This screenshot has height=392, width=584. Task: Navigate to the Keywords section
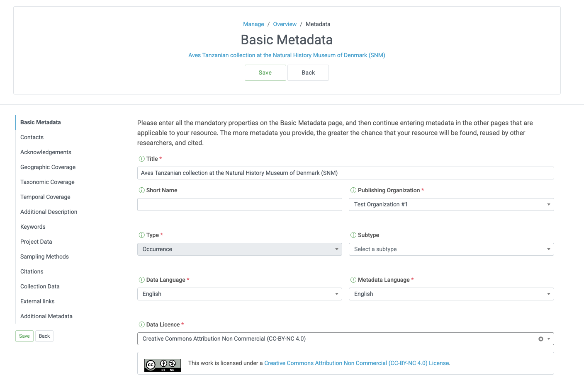click(33, 227)
